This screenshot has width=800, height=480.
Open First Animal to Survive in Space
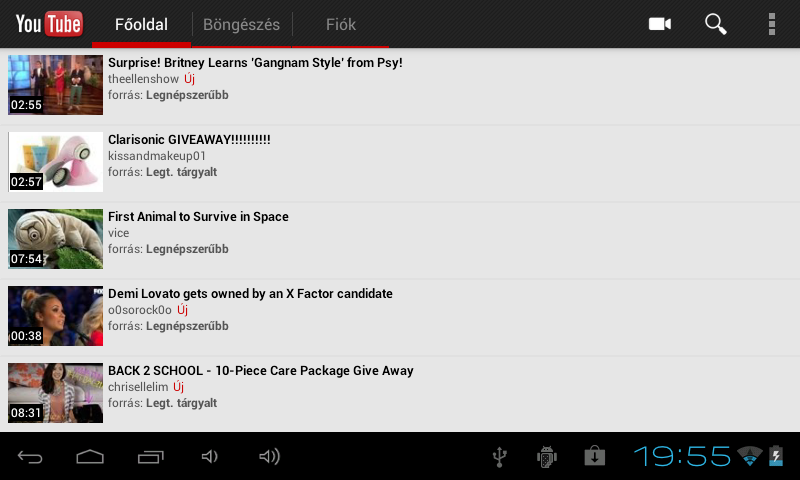400,239
